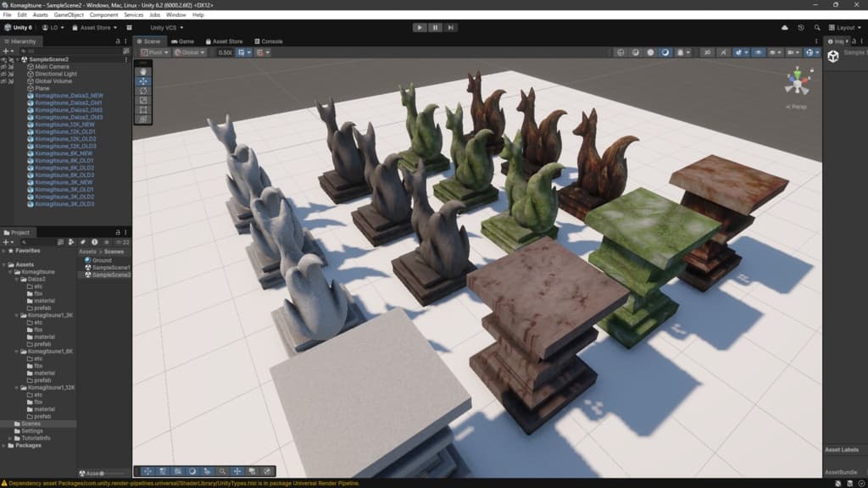Click the scene orientation gizmo
This screenshot has width=868, height=488.
[797, 83]
